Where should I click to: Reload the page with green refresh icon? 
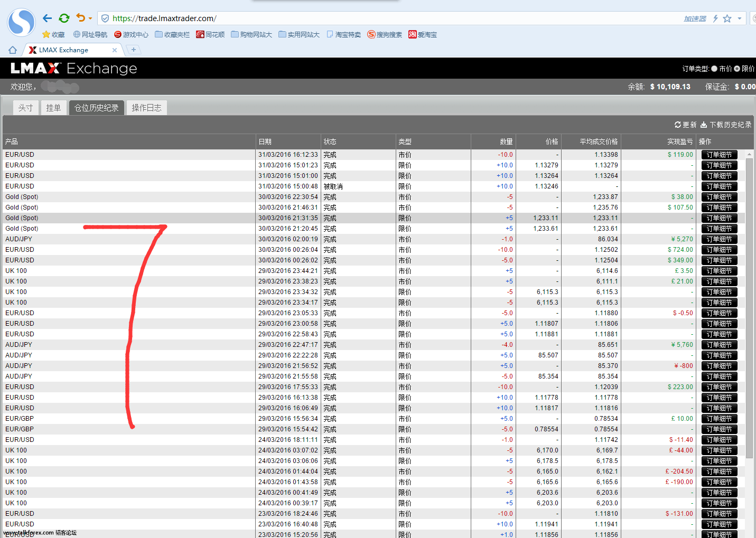[x=64, y=18]
